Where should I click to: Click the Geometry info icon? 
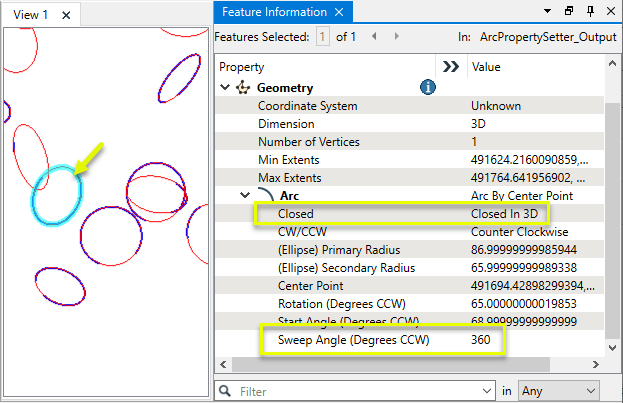point(428,88)
